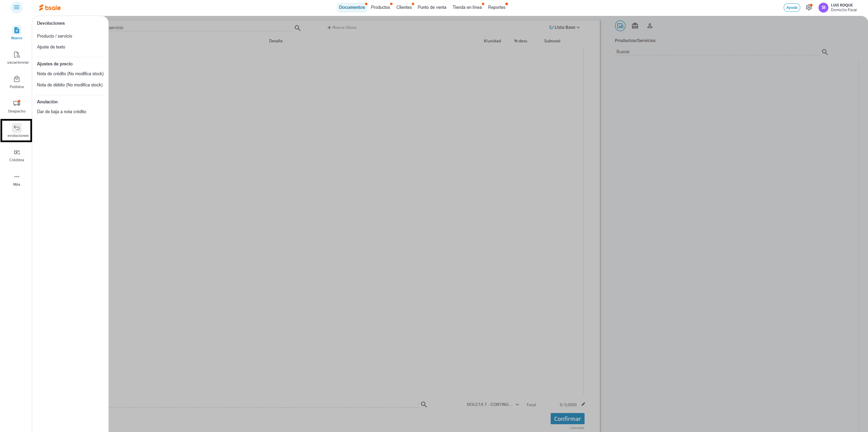Expand the BOLETA T - CONTING document type dropdown
Viewport: 868px width, 432px height.
click(x=493, y=405)
